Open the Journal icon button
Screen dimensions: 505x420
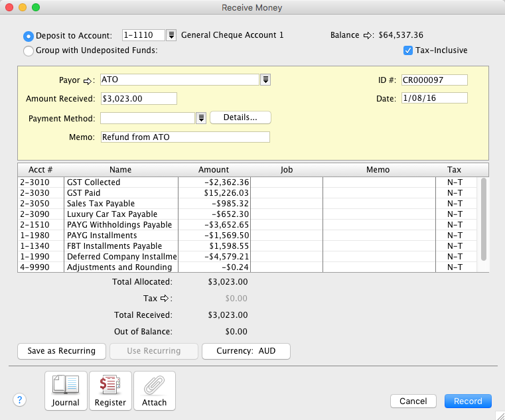point(65,391)
